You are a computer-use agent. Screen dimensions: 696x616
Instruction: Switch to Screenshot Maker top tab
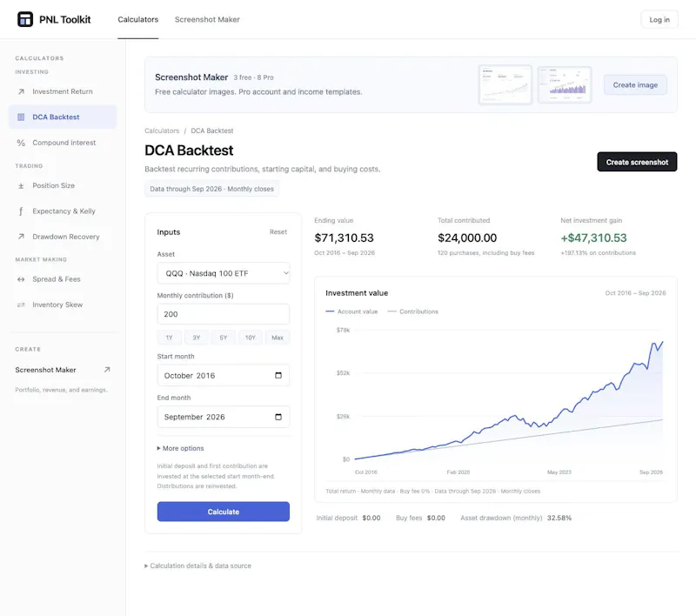point(207,19)
